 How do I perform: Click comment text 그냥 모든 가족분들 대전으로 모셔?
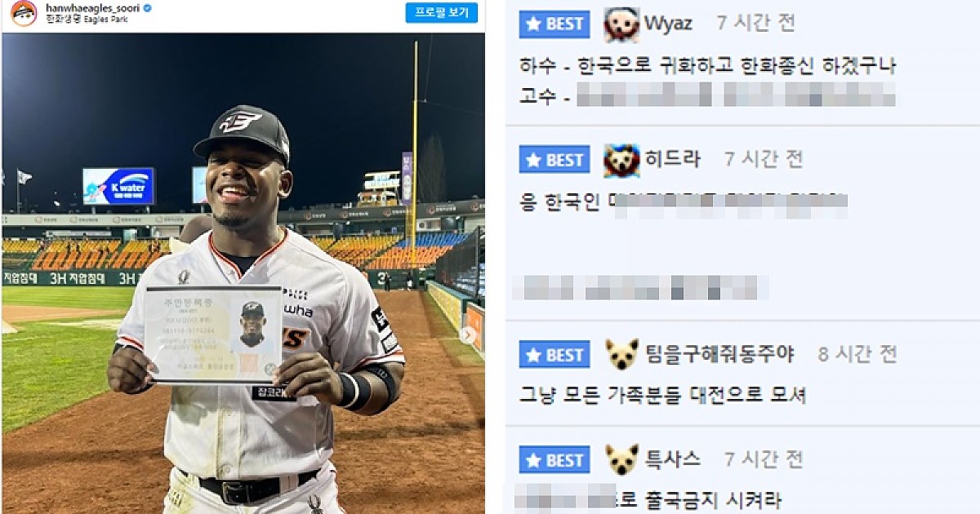tap(662, 395)
